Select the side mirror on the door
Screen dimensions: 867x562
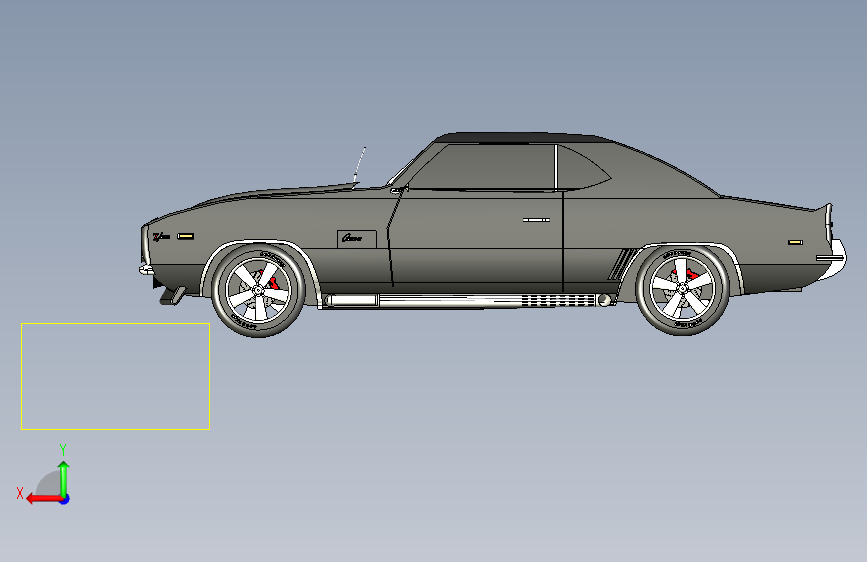point(399,190)
